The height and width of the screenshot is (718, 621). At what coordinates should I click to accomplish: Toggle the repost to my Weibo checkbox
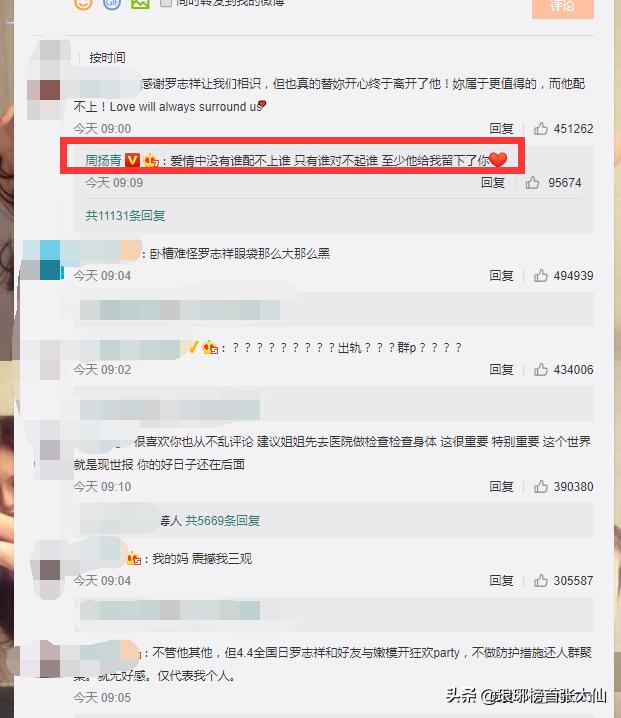[x=166, y=3]
